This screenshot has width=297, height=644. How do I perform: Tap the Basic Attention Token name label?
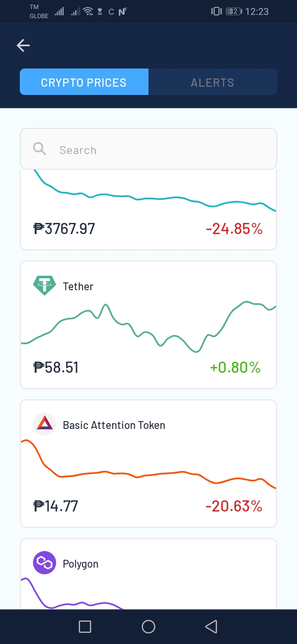tap(114, 425)
